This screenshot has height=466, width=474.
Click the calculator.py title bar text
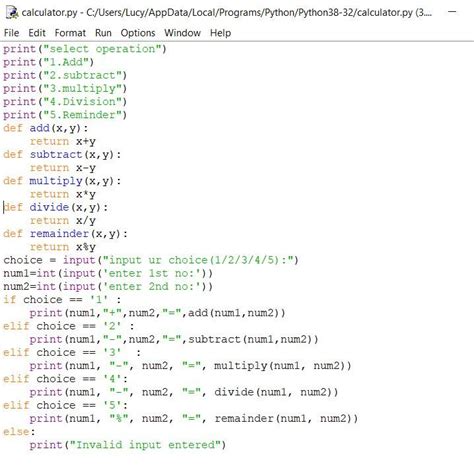[227, 13]
